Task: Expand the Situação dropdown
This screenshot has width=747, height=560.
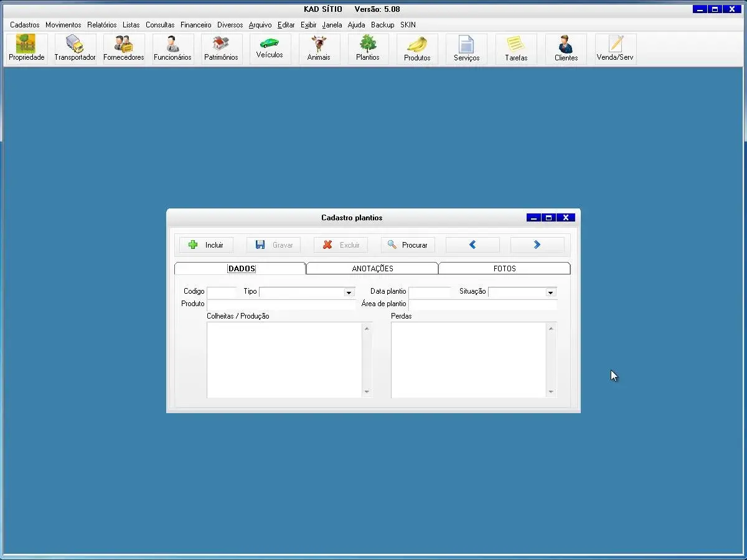Action: coord(550,292)
